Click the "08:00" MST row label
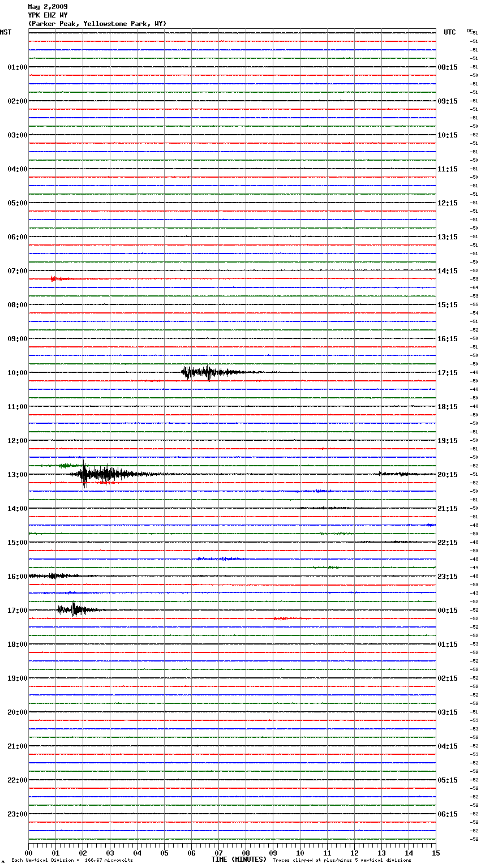 point(18,305)
